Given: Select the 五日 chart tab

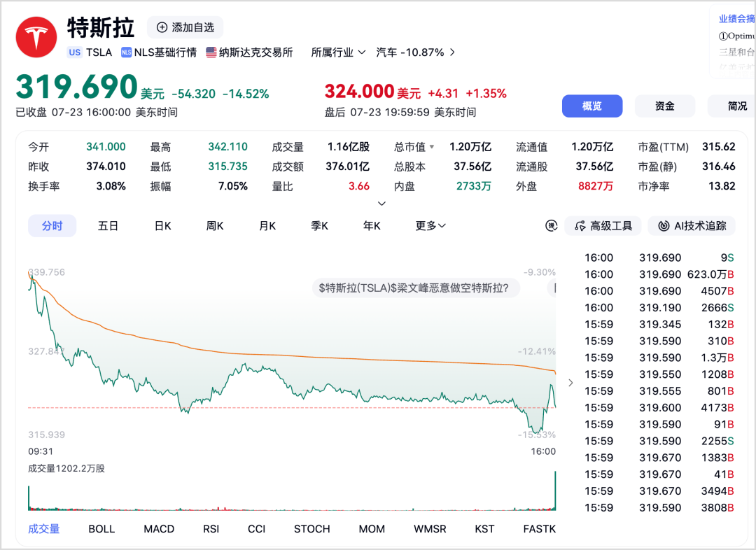Looking at the screenshot, I should click(x=108, y=225).
